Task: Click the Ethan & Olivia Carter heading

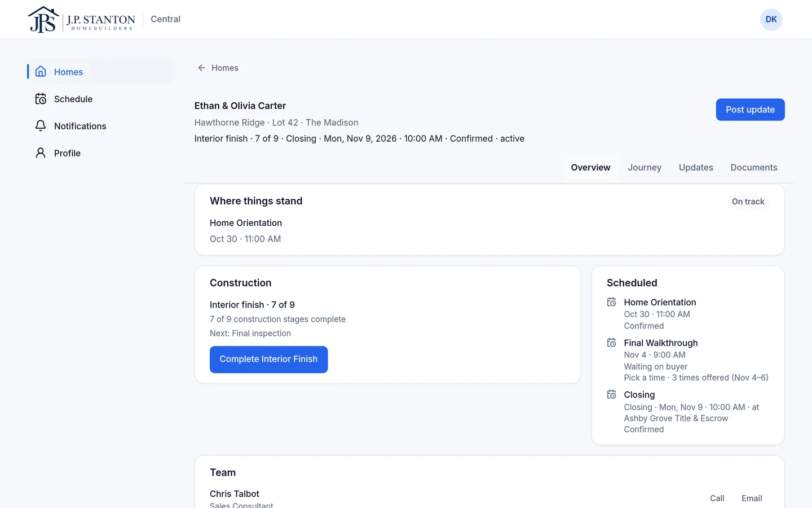Action: [240, 106]
